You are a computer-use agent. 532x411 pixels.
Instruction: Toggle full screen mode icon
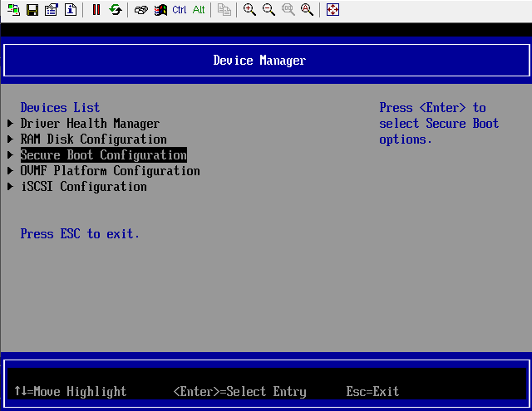332,10
